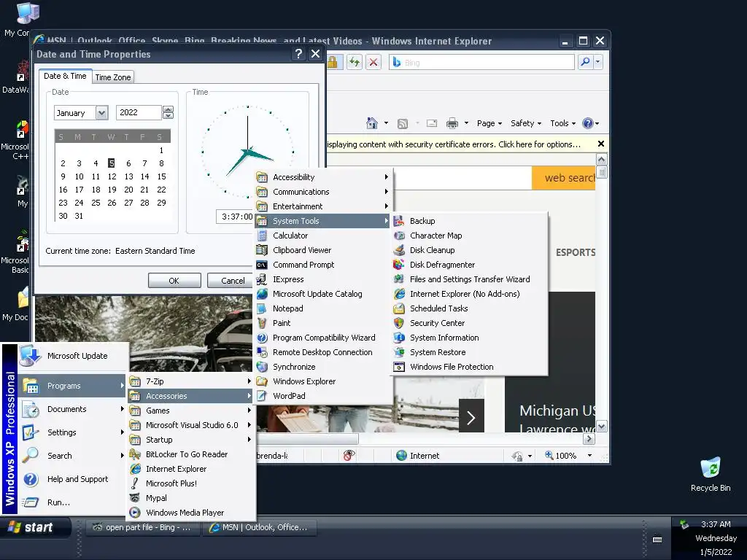Open the Tools dropdown in Internet Explorer
Image resolution: width=747 pixels, height=560 pixels.
click(x=562, y=123)
